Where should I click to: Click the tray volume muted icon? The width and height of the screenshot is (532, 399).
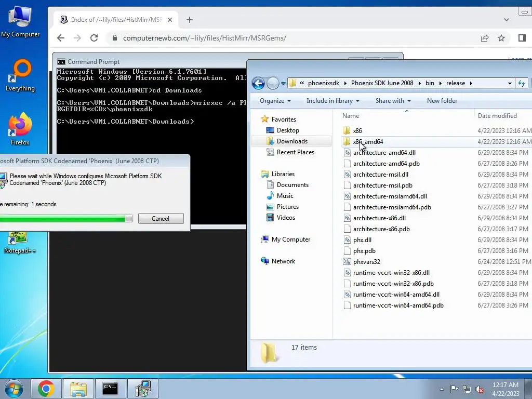(480, 390)
